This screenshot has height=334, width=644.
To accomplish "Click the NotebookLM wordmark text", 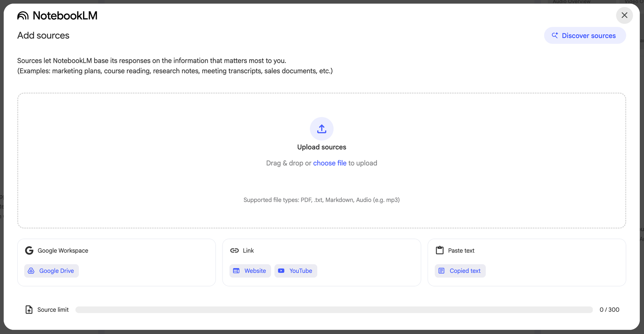I will (65, 15).
